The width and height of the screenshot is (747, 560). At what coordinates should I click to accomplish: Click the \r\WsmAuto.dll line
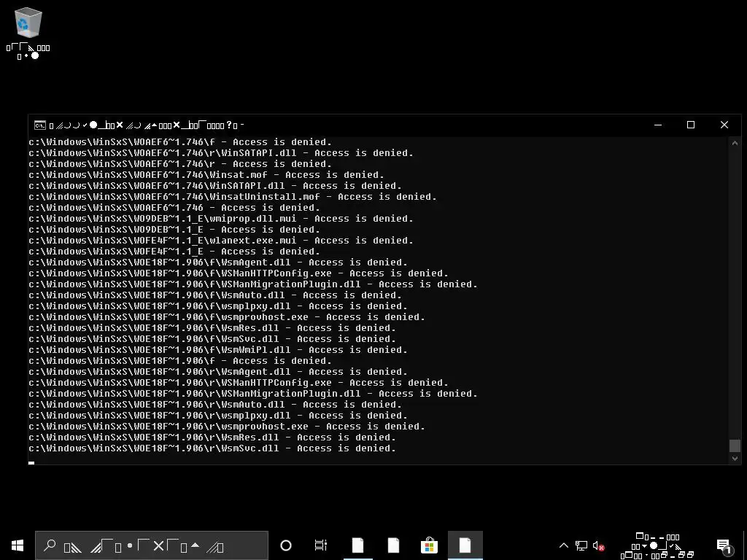click(x=215, y=405)
